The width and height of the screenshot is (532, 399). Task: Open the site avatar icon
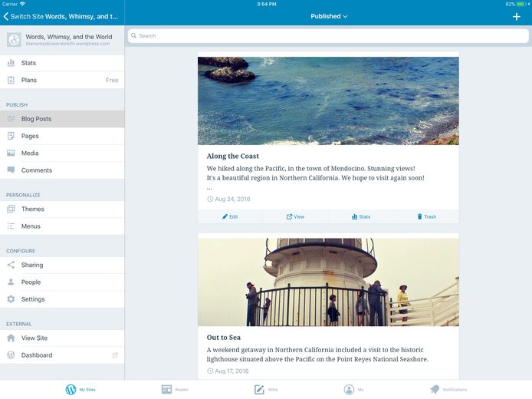pos(14,40)
